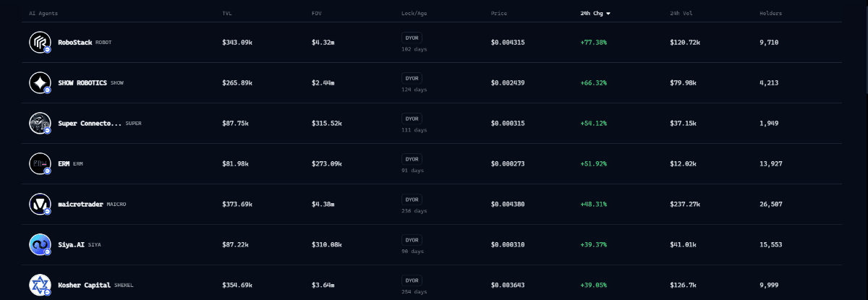Viewport: 868px width, 300px height.
Task: Click the RoboStack token logo icon
Action: coord(39,43)
